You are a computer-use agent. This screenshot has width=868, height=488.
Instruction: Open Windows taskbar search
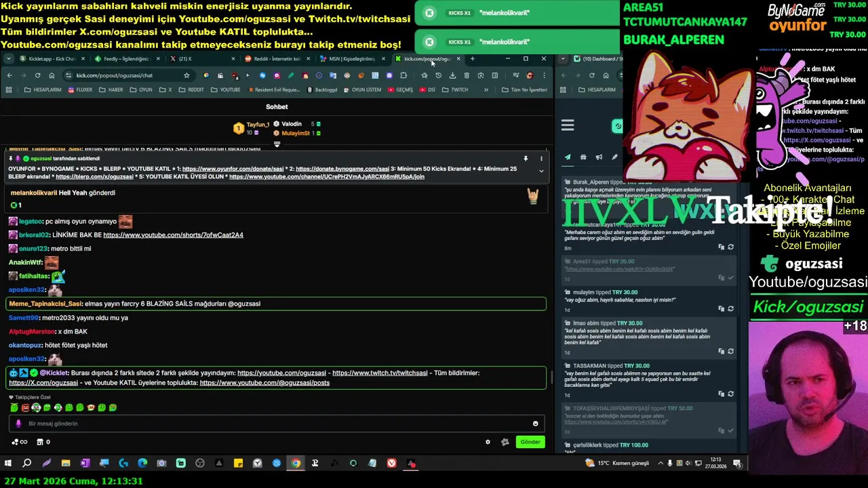(27, 464)
